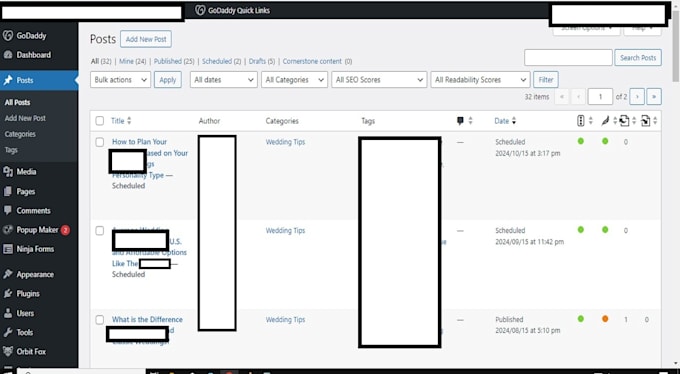Click the Users person icon
The image size is (680, 374).
click(8, 313)
